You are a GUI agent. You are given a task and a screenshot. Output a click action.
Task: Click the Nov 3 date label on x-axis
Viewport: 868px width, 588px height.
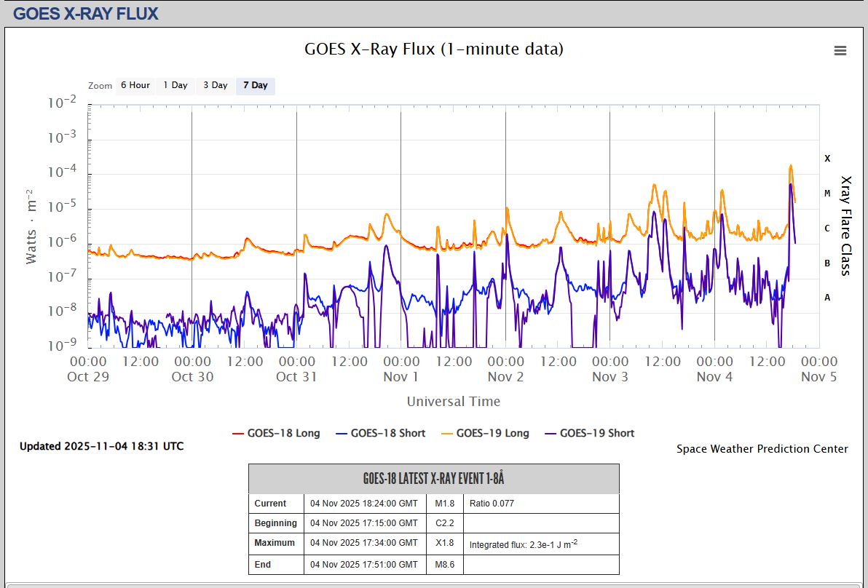tap(609, 377)
